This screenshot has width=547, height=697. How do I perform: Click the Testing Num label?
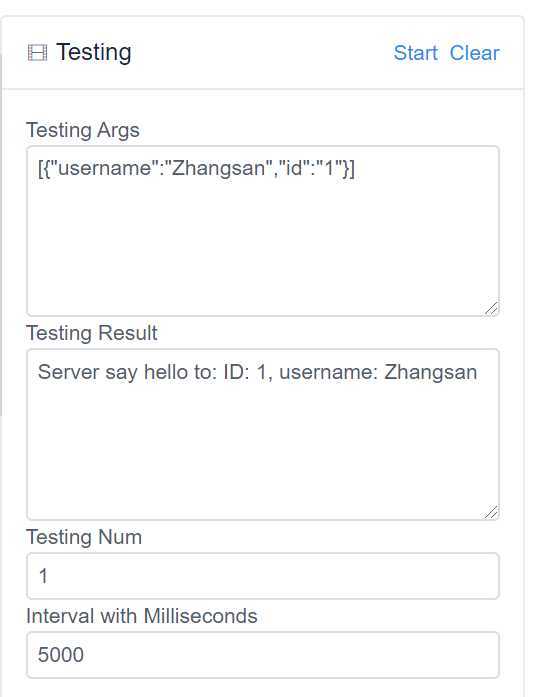84,537
